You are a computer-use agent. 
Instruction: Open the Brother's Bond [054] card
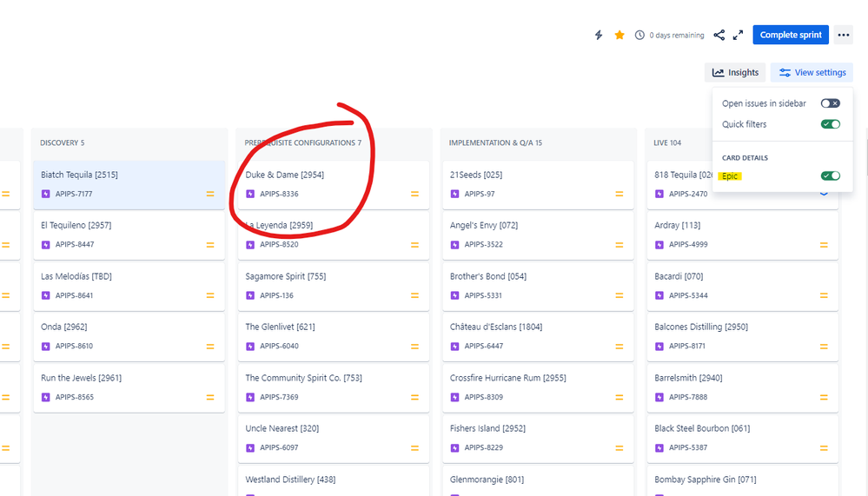click(x=538, y=286)
